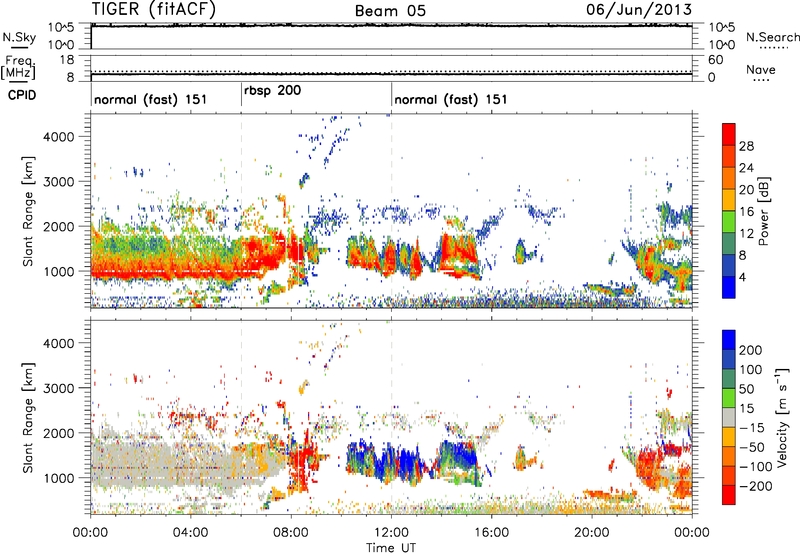Click the 'normal (fast) 151' label at 12:00
The image size is (800, 554).
click(x=451, y=99)
